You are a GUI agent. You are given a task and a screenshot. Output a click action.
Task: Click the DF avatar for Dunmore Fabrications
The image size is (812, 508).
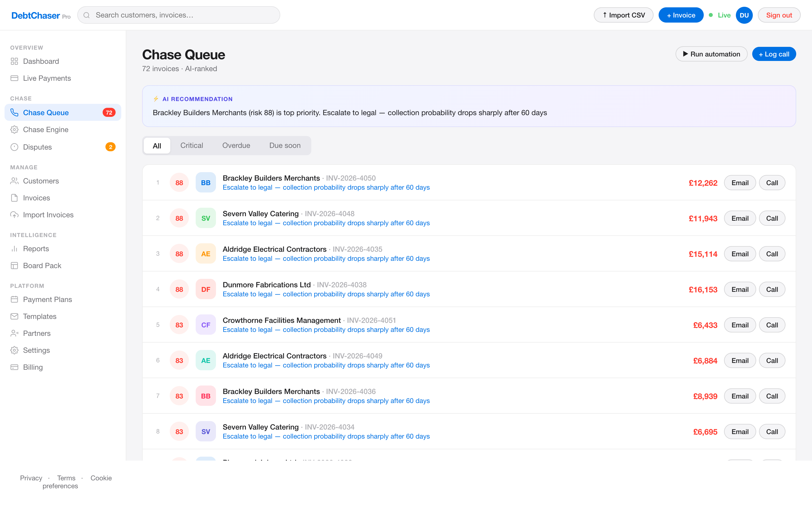pyautogui.click(x=206, y=289)
